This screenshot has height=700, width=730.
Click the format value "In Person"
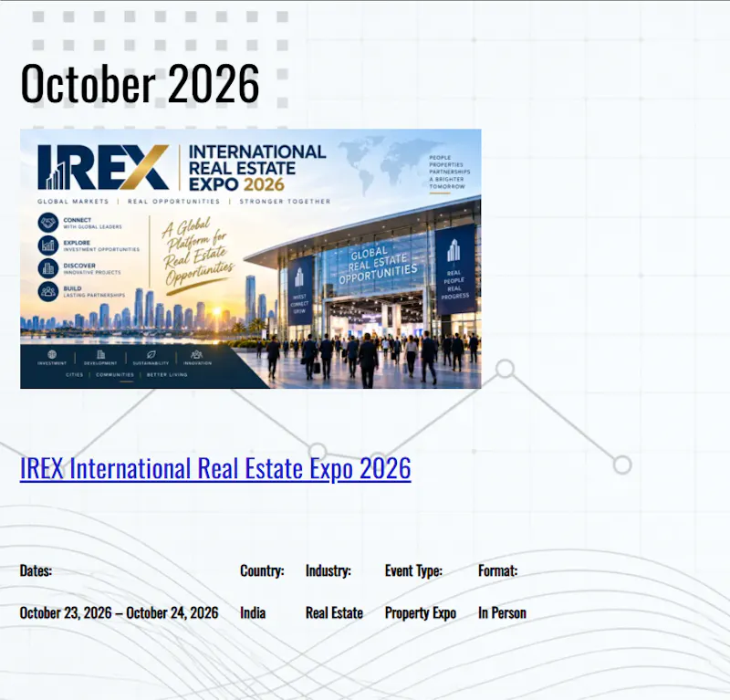point(502,612)
